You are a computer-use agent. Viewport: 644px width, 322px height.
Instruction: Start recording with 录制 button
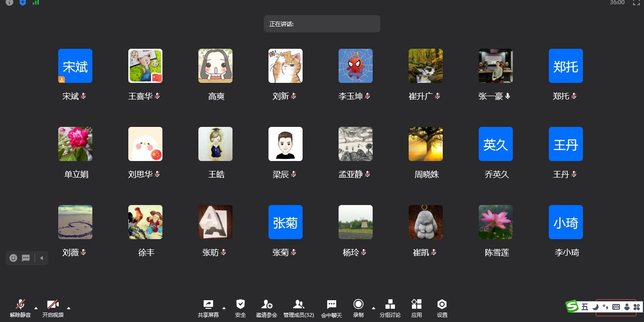(358, 304)
